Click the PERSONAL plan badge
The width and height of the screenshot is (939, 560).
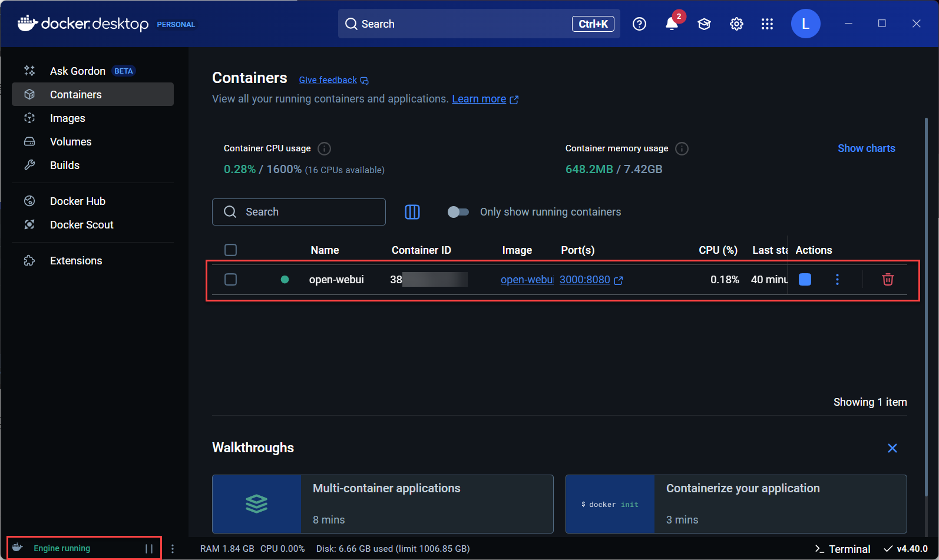[x=176, y=24]
